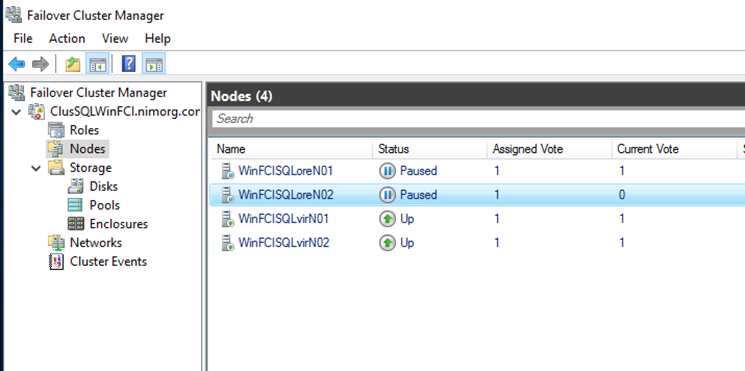The image size is (745, 371).
Task: Select Storage in the console tree
Action: pyautogui.click(x=91, y=168)
